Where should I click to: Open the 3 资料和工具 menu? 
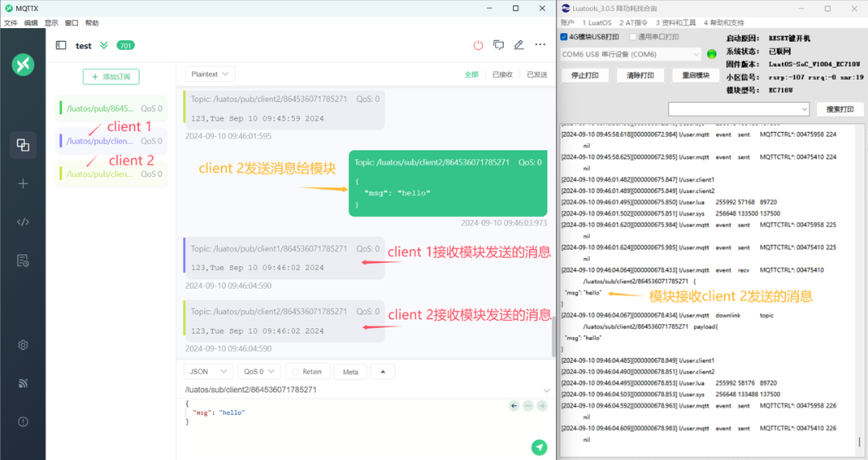(x=676, y=23)
